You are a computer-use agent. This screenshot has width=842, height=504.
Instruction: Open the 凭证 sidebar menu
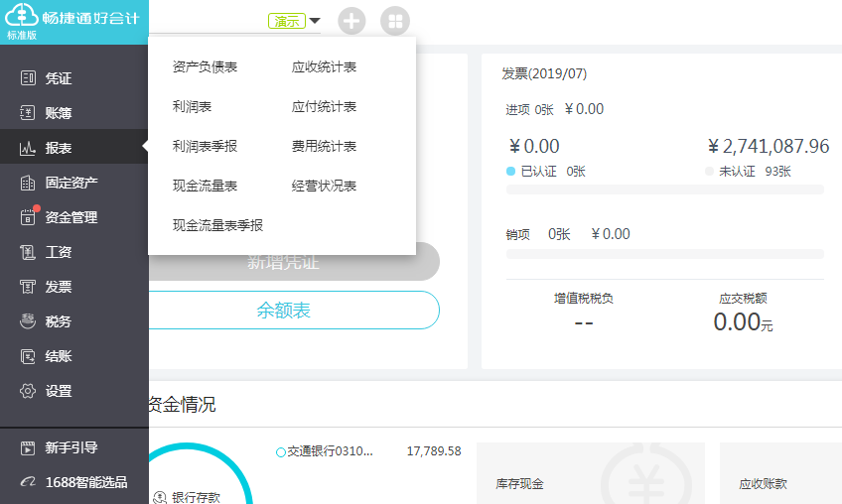point(74,78)
